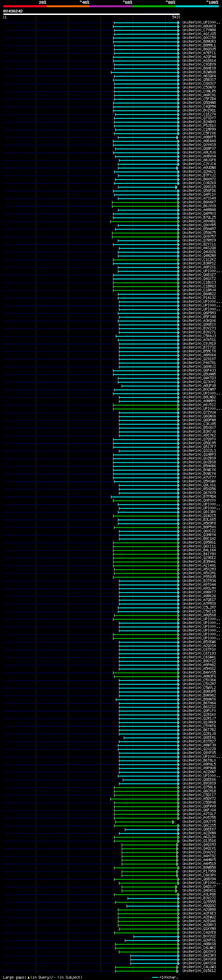The height and width of the screenshot is (980, 222).
Task: Open hit UniRef100_Q0CC59
Action: coord(199,38)
